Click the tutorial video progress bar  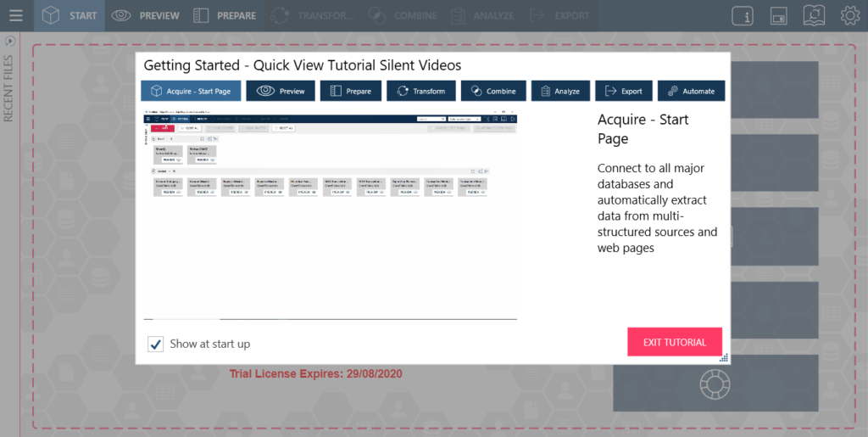pyautogui.click(x=330, y=319)
